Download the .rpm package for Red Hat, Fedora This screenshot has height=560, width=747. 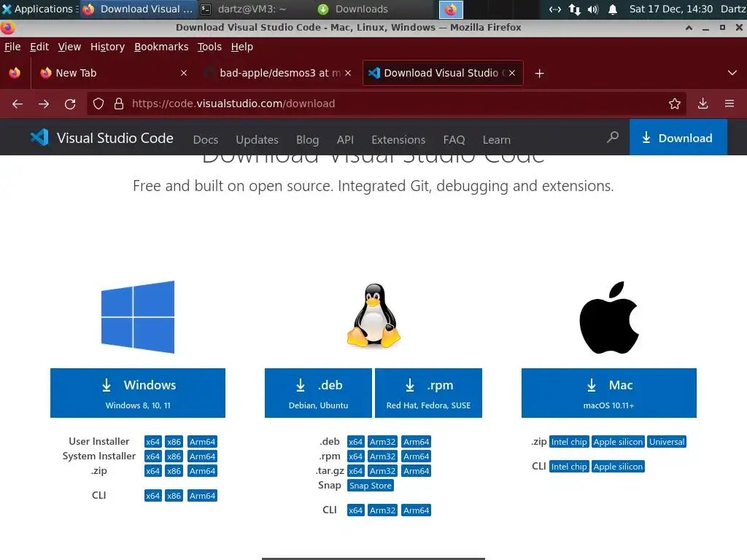[428, 393]
